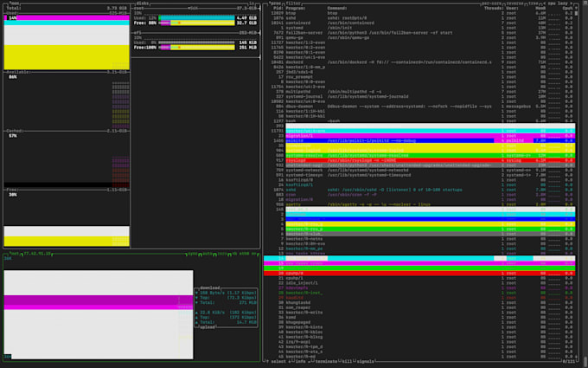
Task: Switch network interface via the eth0 selector
Action: pos(245,254)
